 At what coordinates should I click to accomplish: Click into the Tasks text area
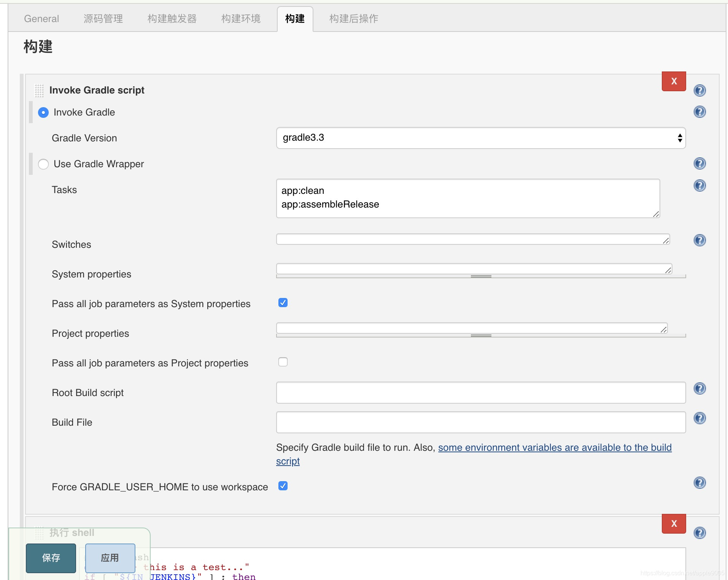(468, 198)
